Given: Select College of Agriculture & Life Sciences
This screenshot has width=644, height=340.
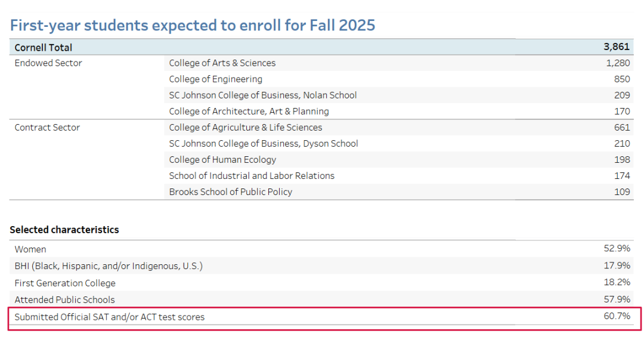Looking at the screenshot, I should click(245, 128).
